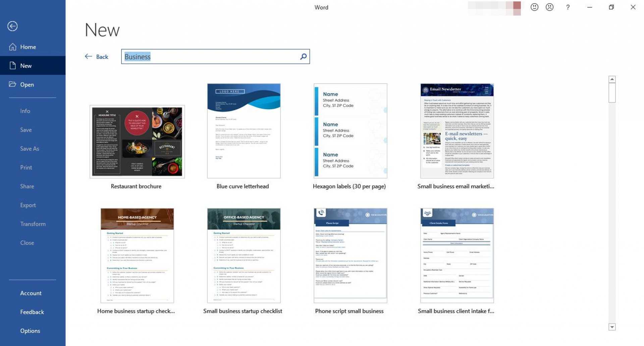Open Help question mark icon

568,7
